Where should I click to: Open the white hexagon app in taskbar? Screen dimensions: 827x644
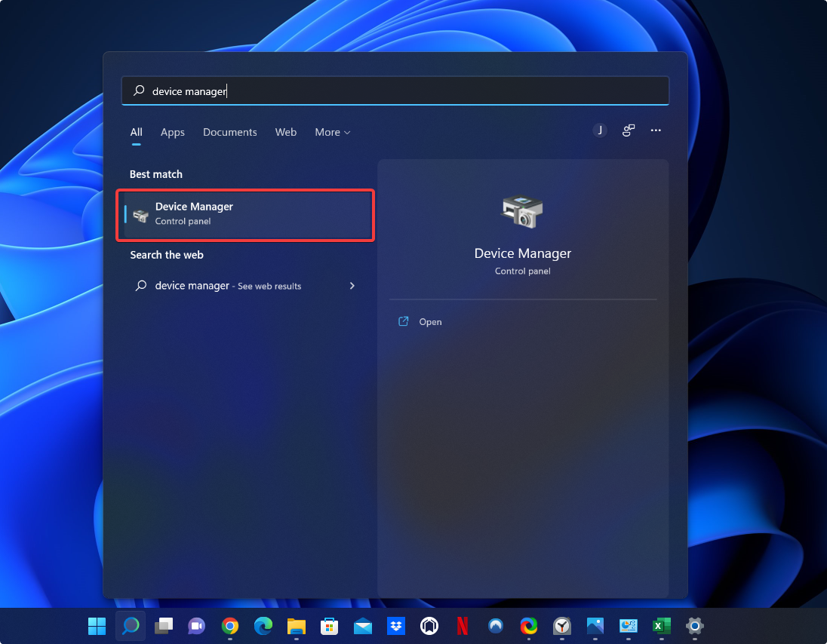point(429,626)
